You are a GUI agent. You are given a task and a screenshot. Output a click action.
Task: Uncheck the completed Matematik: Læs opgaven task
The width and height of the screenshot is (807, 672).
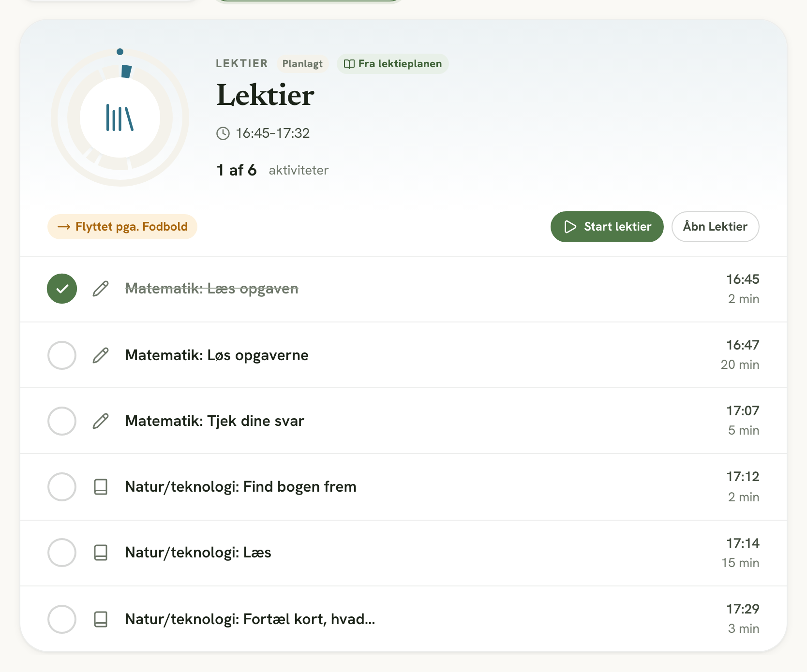(62, 289)
